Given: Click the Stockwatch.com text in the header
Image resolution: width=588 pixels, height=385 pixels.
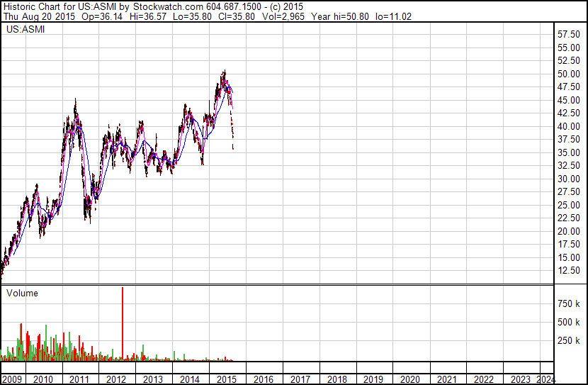Looking at the screenshot, I should pyautogui.click(x=166, y=6).
